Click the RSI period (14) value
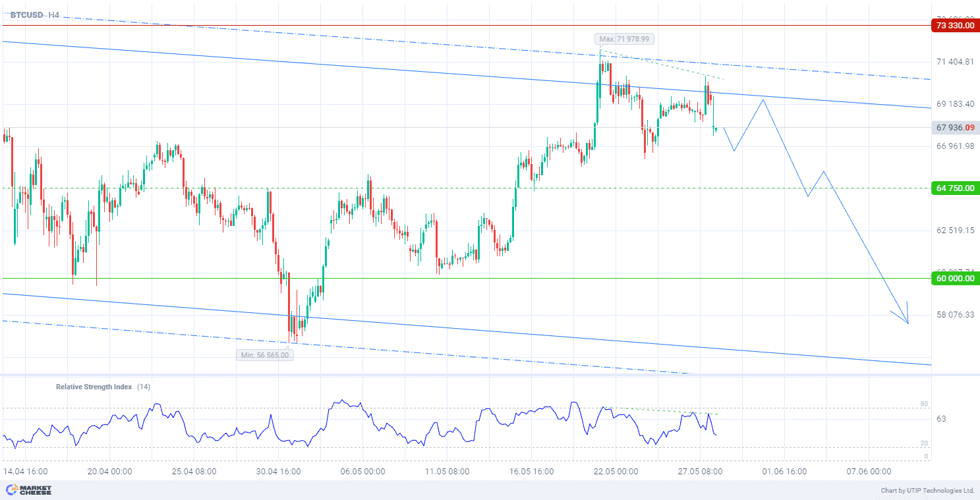Viewport: 980px width, 500px height. (144, 387)
